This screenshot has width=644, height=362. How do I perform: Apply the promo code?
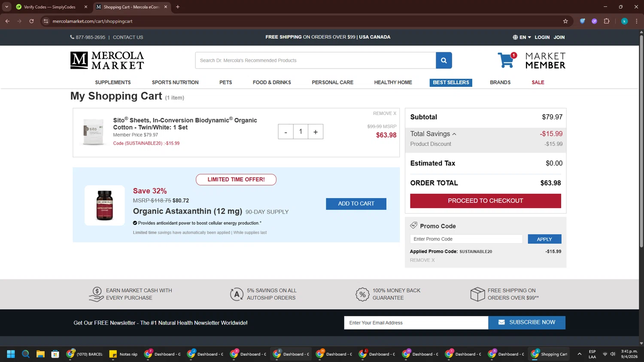click(544, 239)
